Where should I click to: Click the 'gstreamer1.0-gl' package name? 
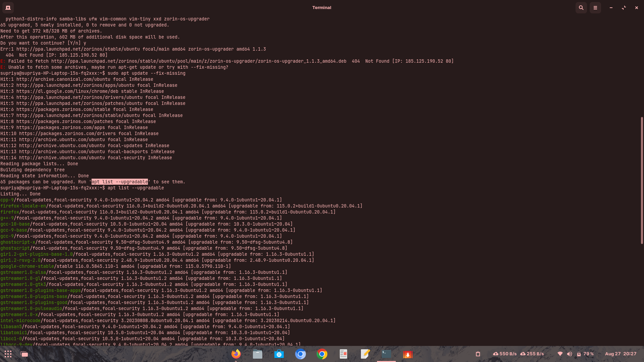click(x=20, y=279)
